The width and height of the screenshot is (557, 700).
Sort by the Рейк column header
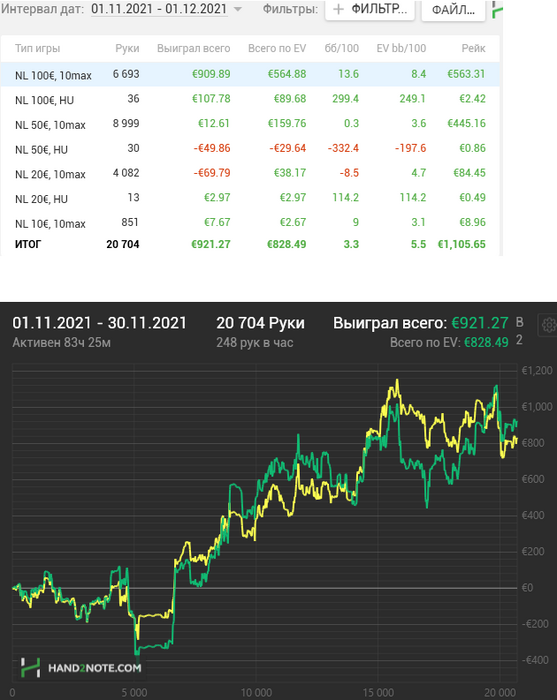473,48
